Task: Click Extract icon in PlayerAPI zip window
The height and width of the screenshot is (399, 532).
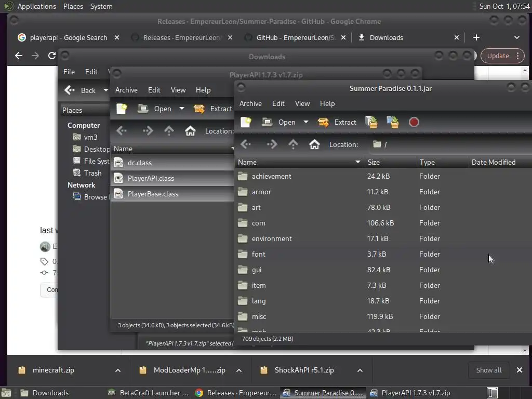Action: coord(199,109)
